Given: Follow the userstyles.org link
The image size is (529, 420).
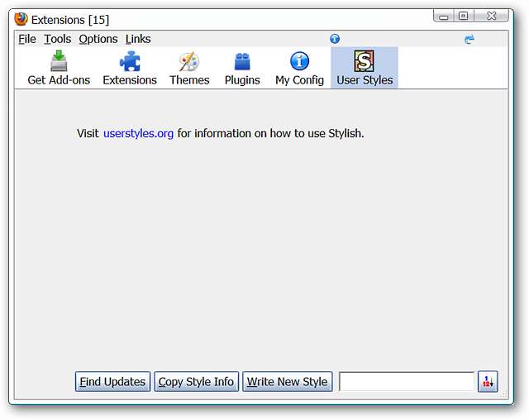Looking at the screenshot, I should click(138, 134).
